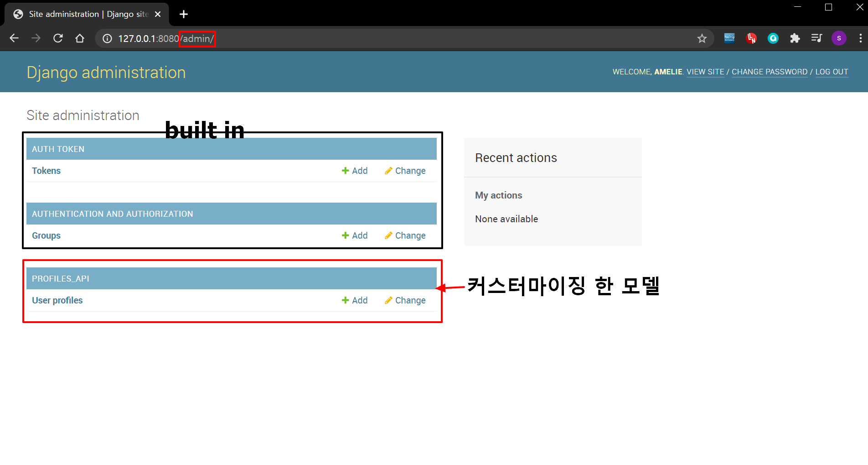The height and width of the screenshot is (465, 868).
Task: Change existing Groups
Action: click(x=405, y=235)
